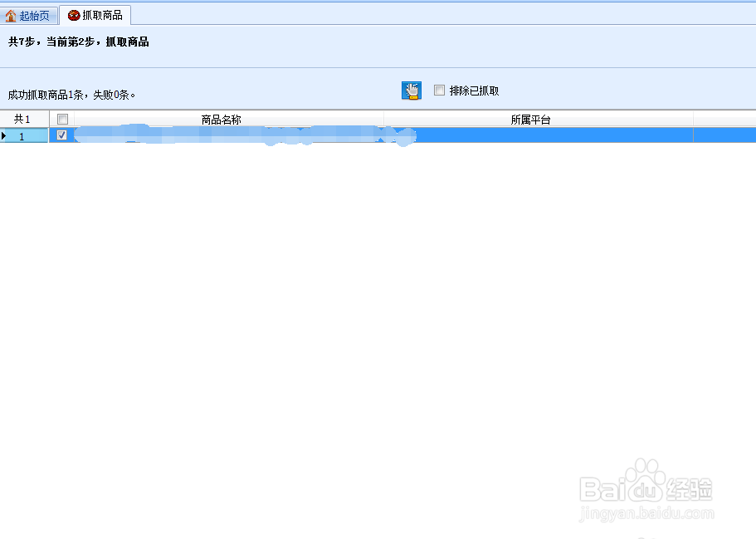Enable the 排除已抓取 checkbox

439,91
